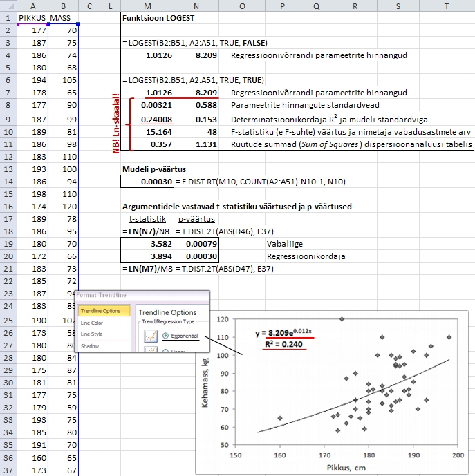Click the MASS header cell
Screen dimensions: 475x476
[x=63, y=18]
